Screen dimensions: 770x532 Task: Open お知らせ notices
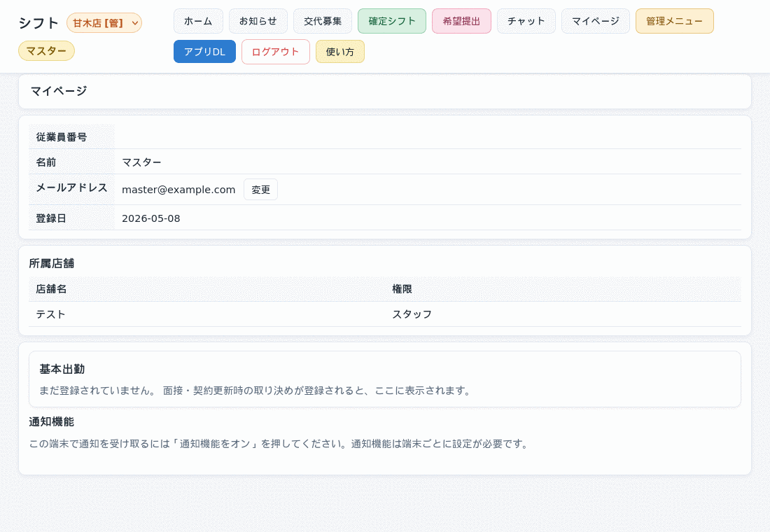click(258, 21)
